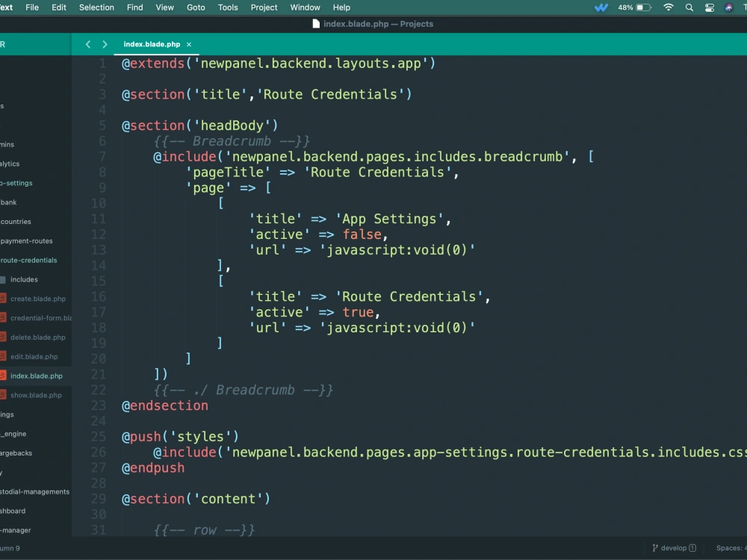Navigate back using the left chevron
This screenshot has width=747, height=560.
pos(87,44)
